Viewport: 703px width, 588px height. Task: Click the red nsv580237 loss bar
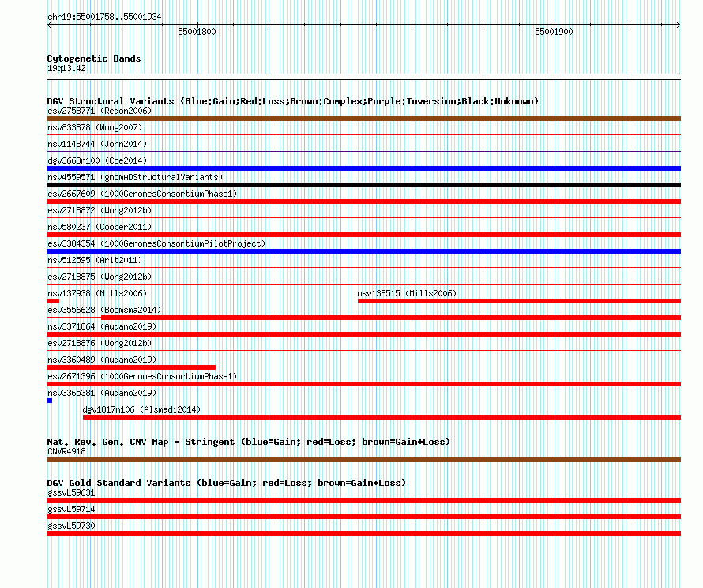pyautogui.click(x=363, y=235)
